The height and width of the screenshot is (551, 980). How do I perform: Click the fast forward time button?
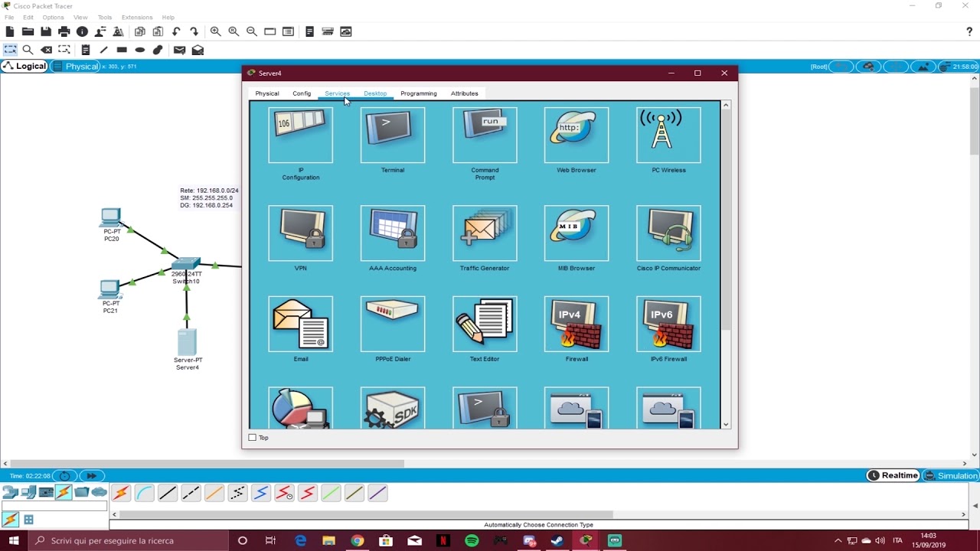click(91, 476)
